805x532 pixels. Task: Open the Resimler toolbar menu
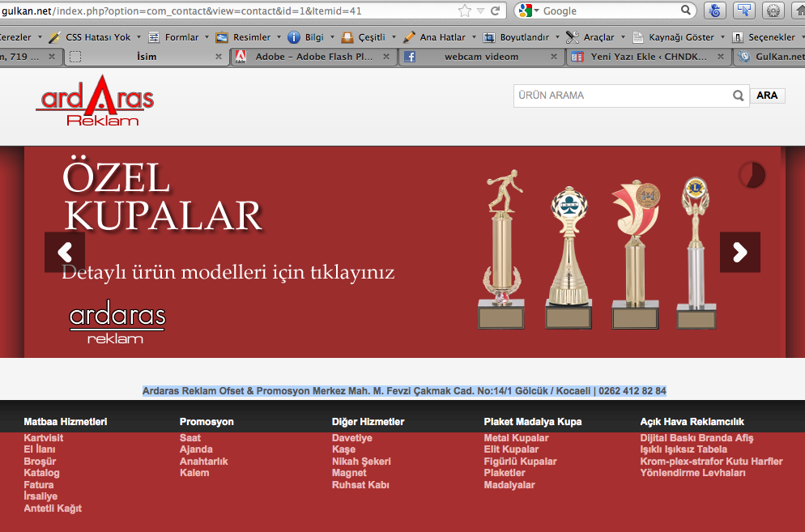[252, 37]
